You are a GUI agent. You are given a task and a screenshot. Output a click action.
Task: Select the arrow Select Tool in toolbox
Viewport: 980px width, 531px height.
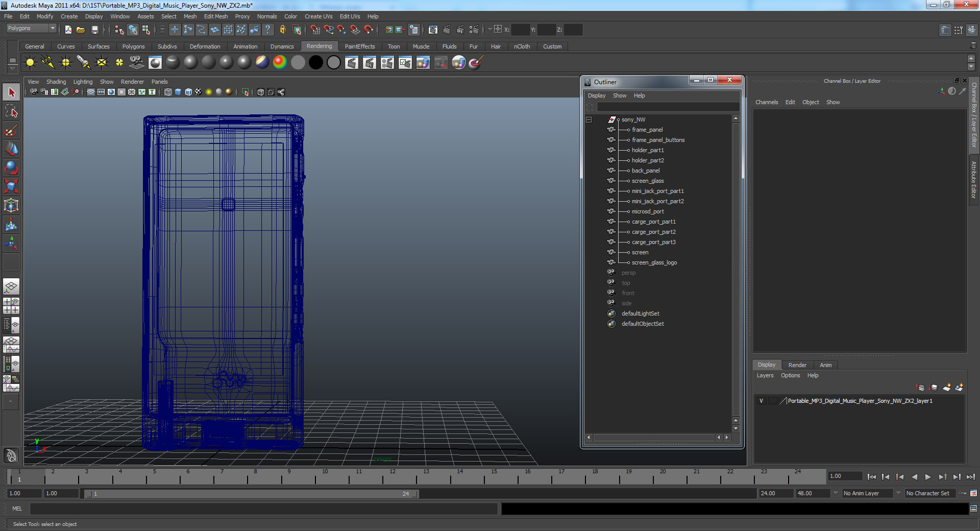point(11,92)
